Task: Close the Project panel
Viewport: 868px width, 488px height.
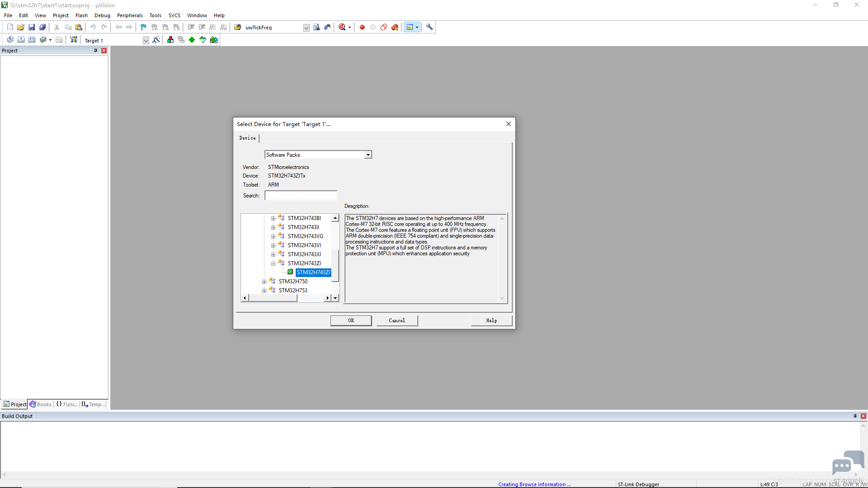Action: 104,51
